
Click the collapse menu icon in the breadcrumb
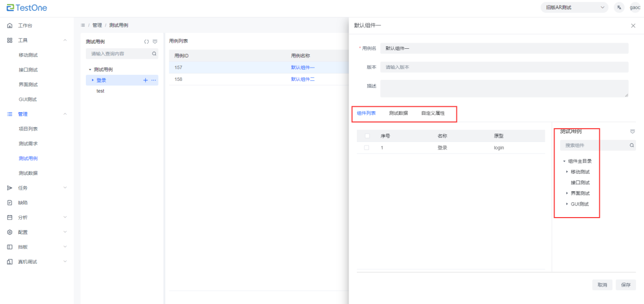(x=83, y=25)
